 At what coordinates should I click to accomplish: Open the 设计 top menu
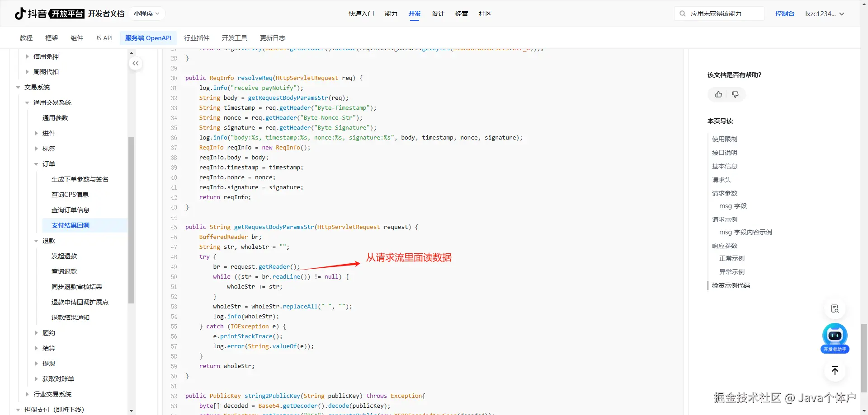click(438, 14)
